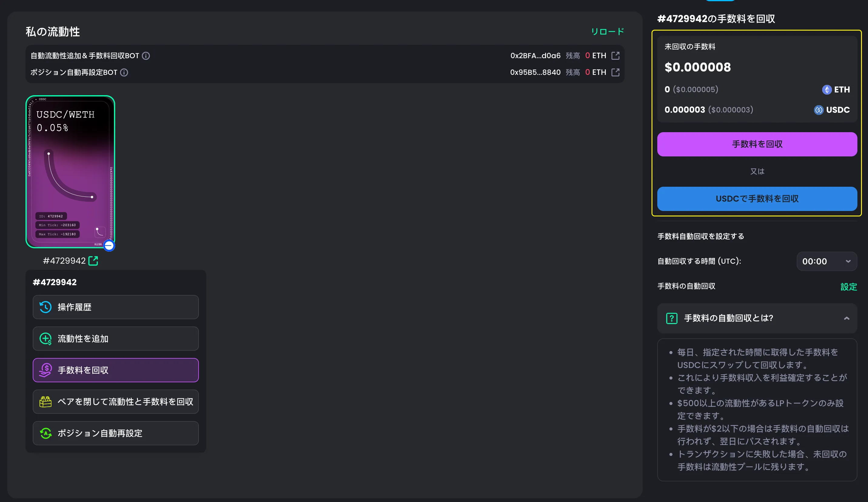Click the history clock icon in 操作履歴
Image resolution: width=868 pixels, height=502 pixels.
click(x=45, y=307)
